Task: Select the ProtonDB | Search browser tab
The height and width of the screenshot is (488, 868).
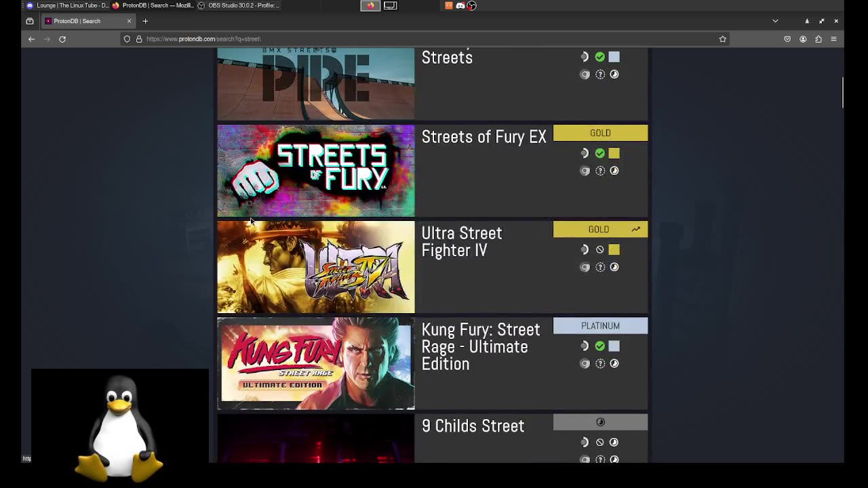Action: click(87, 21)
